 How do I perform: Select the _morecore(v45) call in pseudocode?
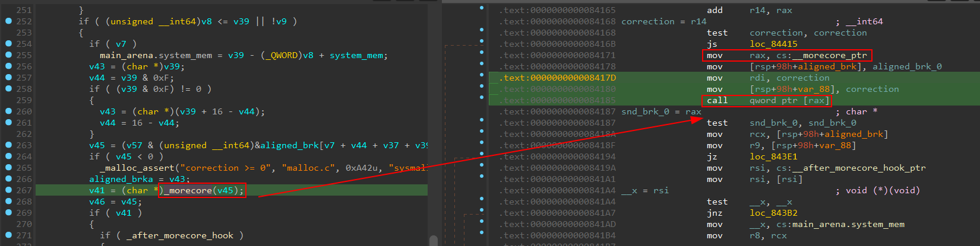point(202,190)
